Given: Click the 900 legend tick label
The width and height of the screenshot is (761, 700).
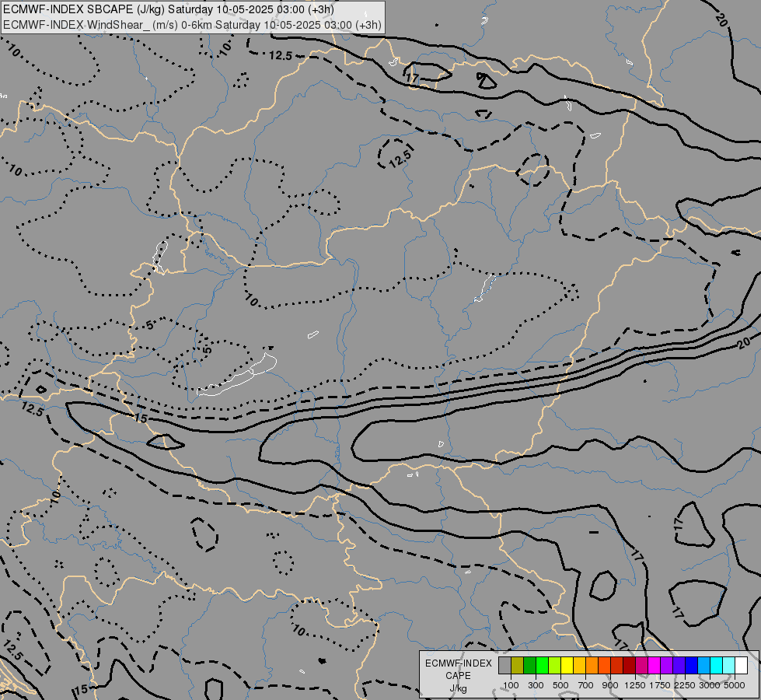Looking at the screenshot, I should click(610, 685).
